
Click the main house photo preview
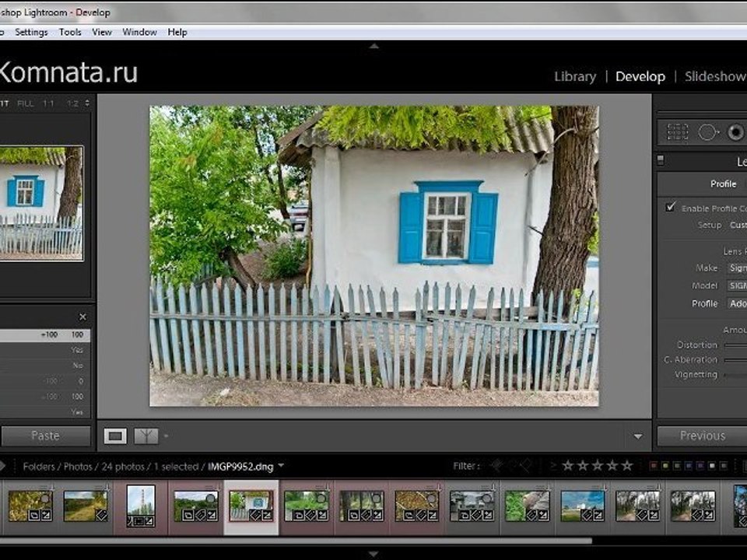(374, 256)
